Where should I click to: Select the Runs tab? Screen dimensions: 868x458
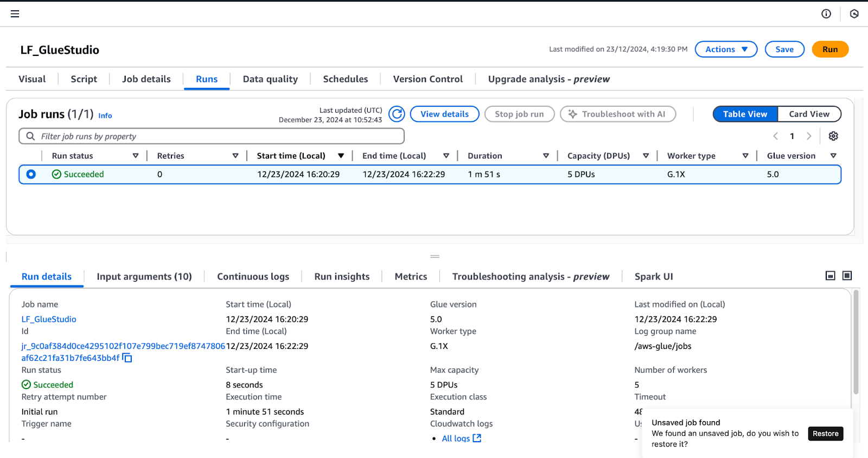[207, 79]
